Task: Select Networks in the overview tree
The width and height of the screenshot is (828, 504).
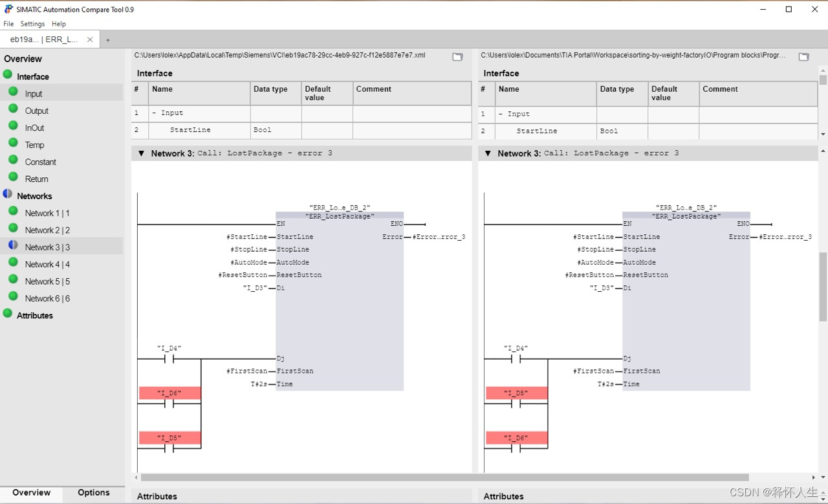Action: [x=34, y=196]
